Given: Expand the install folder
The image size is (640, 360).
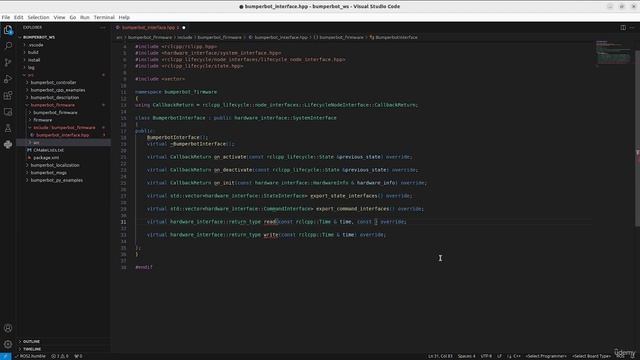Looking at the screenshot, I should [34, 60].
